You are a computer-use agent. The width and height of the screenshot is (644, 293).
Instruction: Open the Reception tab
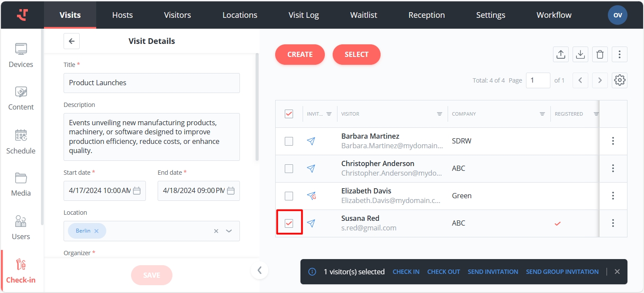pyautogui.click(x=426, y=15)
